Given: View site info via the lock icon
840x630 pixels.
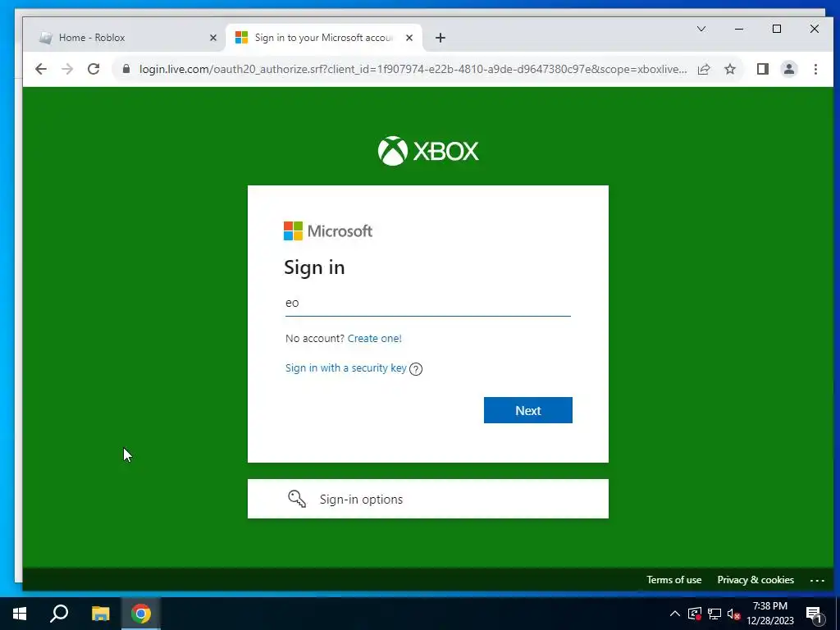Looking at the screenshot, I should (126, 69).
